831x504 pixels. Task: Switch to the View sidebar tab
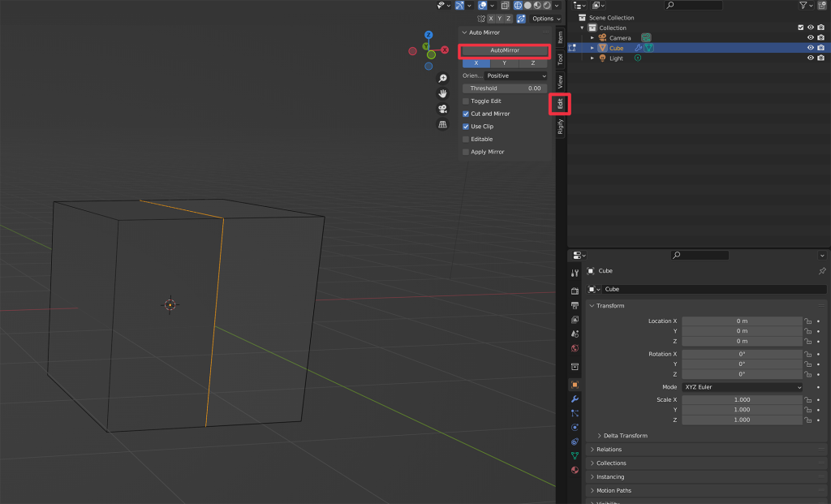[560, 82]
